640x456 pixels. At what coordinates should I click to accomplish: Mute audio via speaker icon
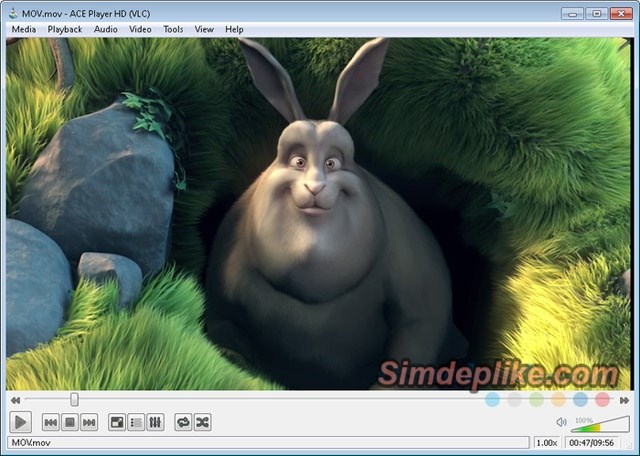(x=562, y=422)
